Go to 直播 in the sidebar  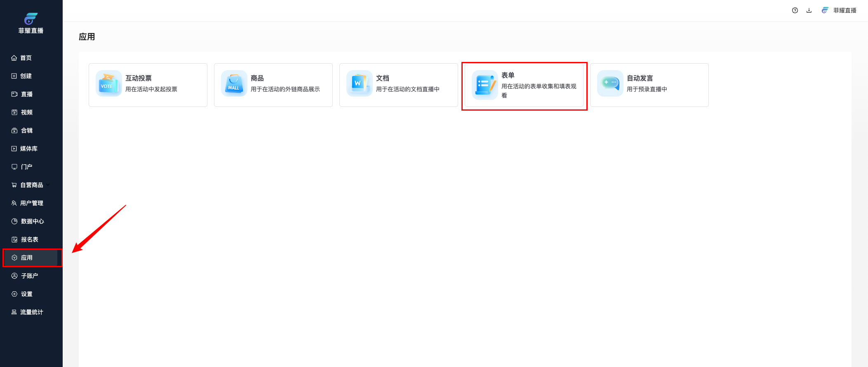click(x=27, y=94)
